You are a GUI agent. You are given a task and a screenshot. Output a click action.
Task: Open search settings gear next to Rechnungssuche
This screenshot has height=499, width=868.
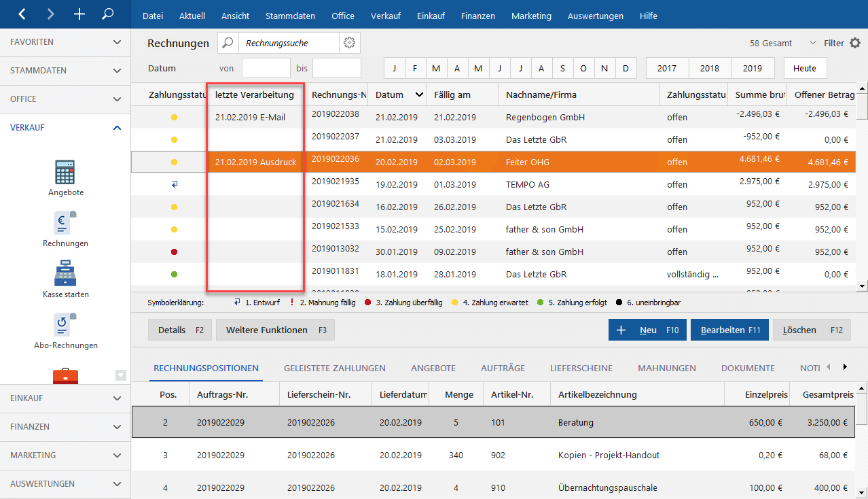[x=349, y=43]
